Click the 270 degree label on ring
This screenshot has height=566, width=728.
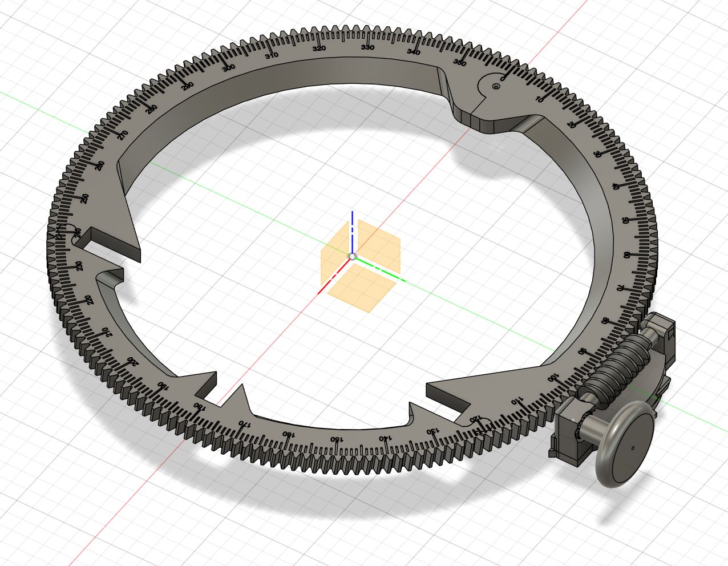(x=123, y=135)
